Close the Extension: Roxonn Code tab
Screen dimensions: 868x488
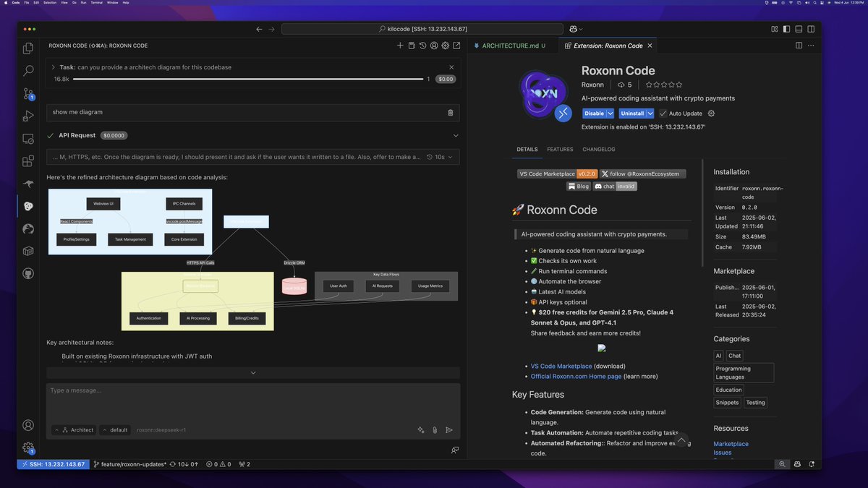pyautogui.click(x=650, y=46)
